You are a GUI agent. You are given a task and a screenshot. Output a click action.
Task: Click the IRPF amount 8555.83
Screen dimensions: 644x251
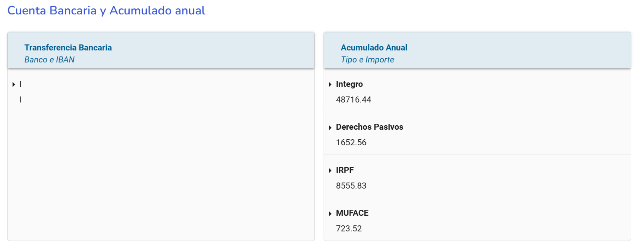click(x=351, y=186)
